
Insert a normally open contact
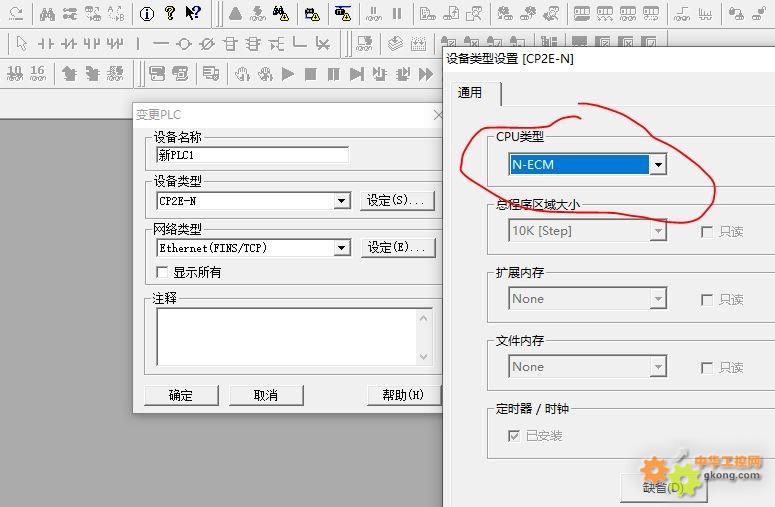(x=45, y=44)
